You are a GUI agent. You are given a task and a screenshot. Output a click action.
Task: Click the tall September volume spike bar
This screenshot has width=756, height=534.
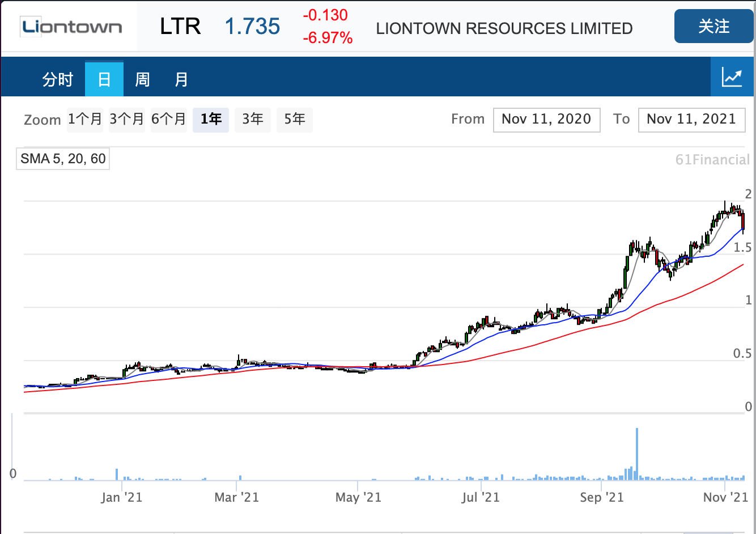[637, 454]
